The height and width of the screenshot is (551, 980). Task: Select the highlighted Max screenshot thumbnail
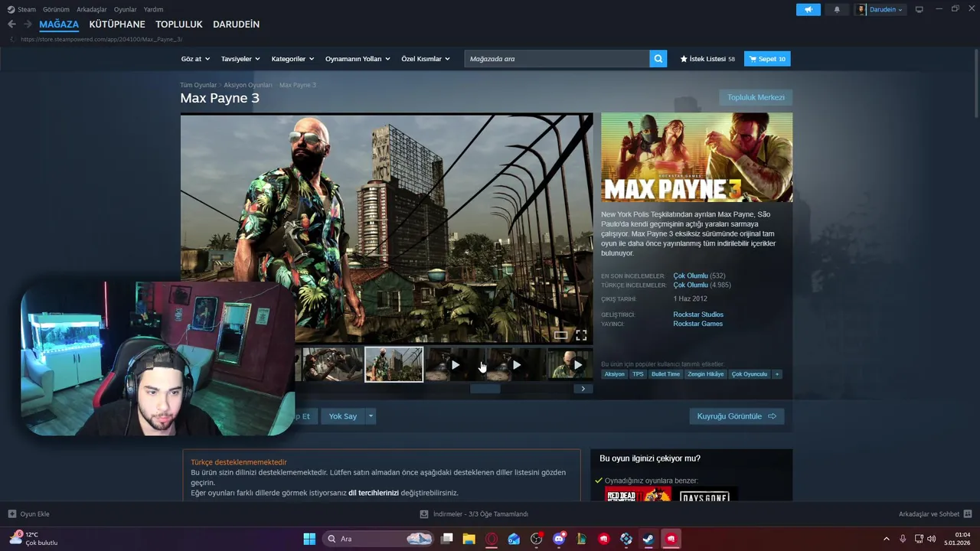(x=394, y=364)
